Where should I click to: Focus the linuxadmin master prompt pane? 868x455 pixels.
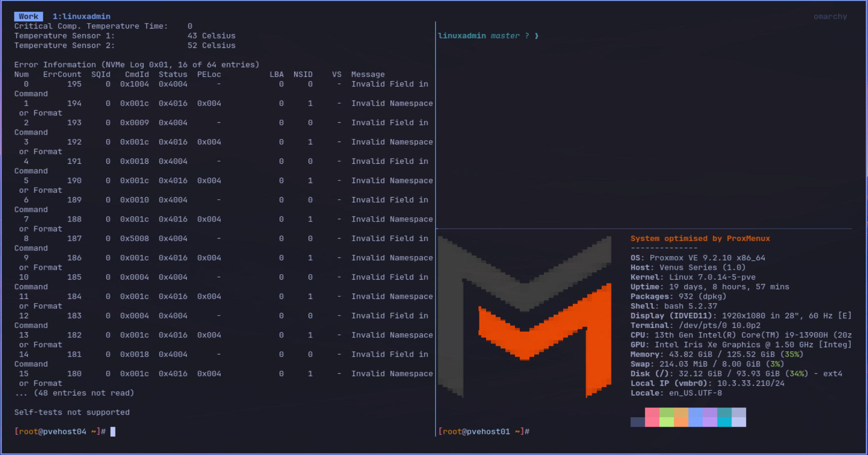488,36
